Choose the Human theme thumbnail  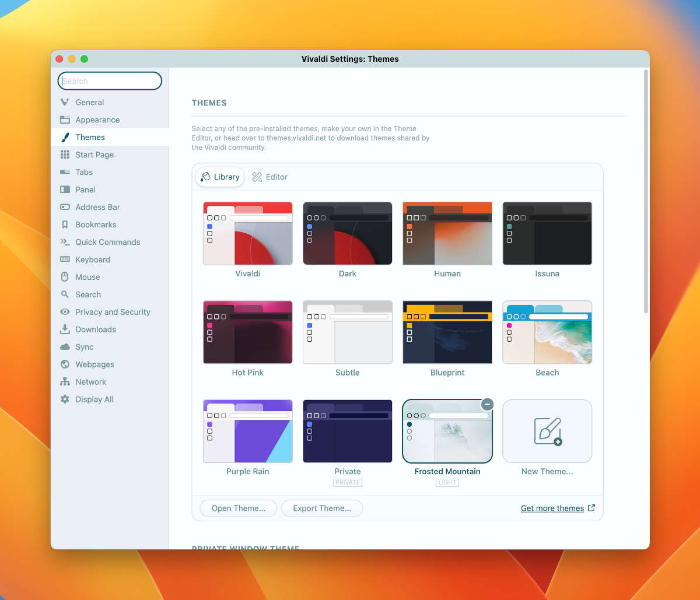[447, 233]
